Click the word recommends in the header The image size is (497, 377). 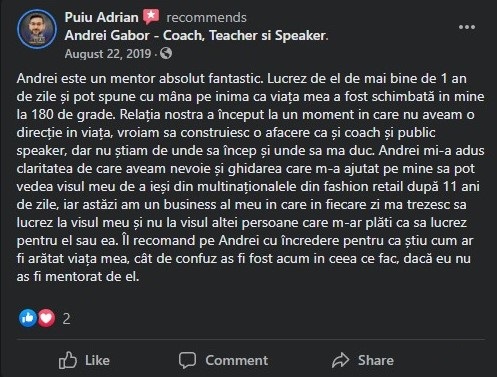tap(206, 18)
